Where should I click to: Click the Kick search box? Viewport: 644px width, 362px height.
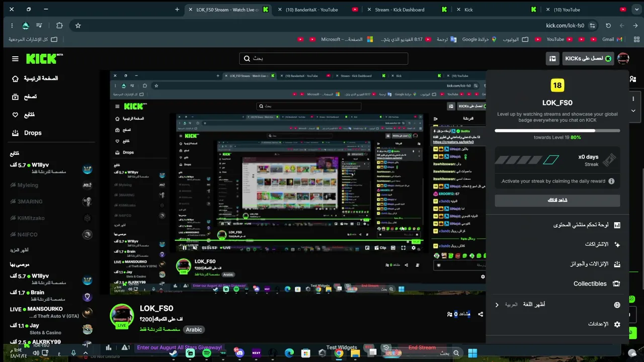tap(324, 58)
